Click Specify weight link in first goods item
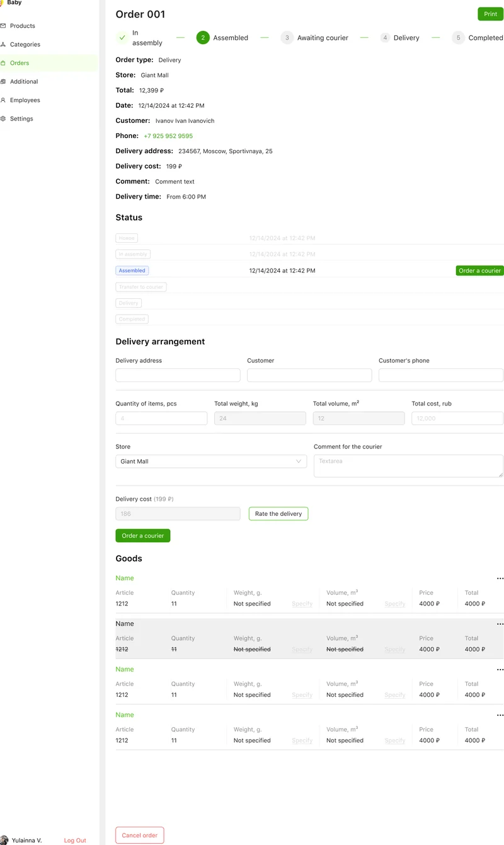Viewport: 504px width, 845px height. click(x=302, y=604)
